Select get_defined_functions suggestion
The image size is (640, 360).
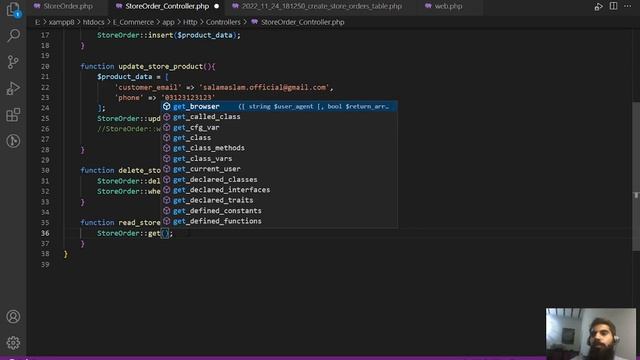click(x=279, y=221)
